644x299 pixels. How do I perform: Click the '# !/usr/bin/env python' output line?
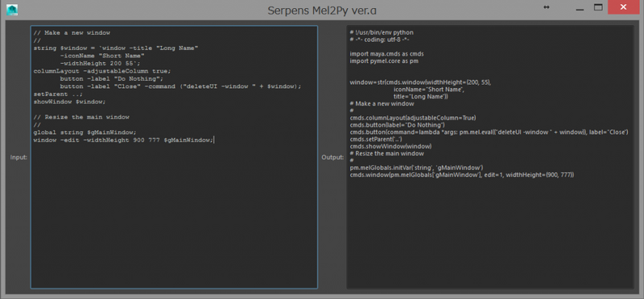[x=382, y=32]
